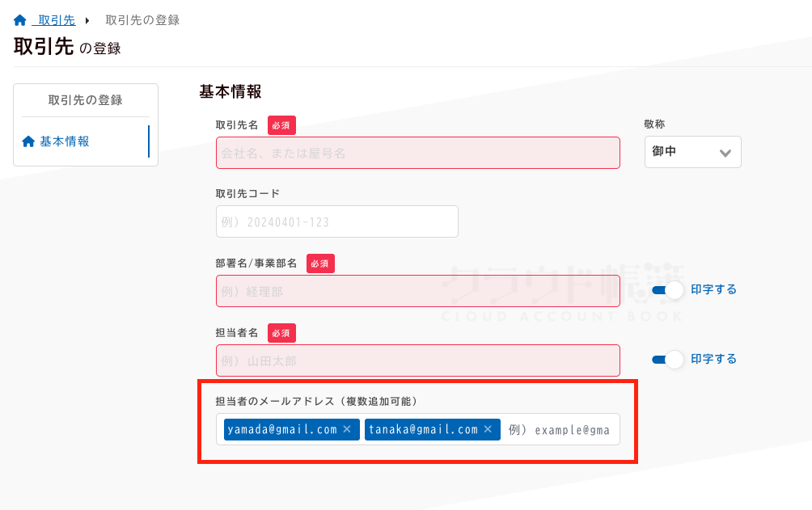Click the email input after the tanaka tag
Screen dimensions: 812x510
coord(560,429)
